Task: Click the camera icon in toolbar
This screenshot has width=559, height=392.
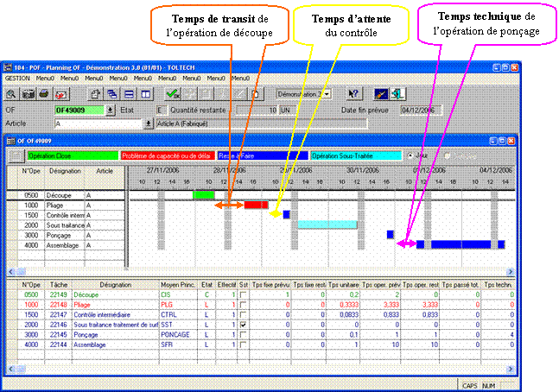Action: 29,94
